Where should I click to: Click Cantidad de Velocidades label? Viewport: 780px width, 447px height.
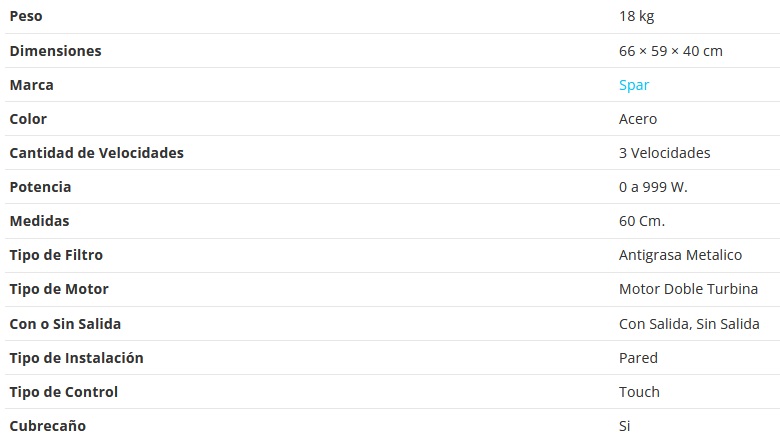tap(96, 153)
